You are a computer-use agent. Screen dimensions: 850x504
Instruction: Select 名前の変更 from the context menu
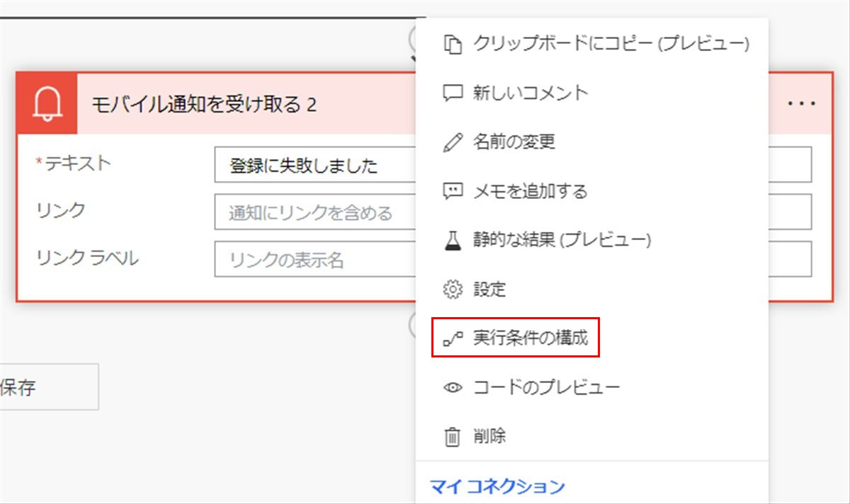coord(514,142)
